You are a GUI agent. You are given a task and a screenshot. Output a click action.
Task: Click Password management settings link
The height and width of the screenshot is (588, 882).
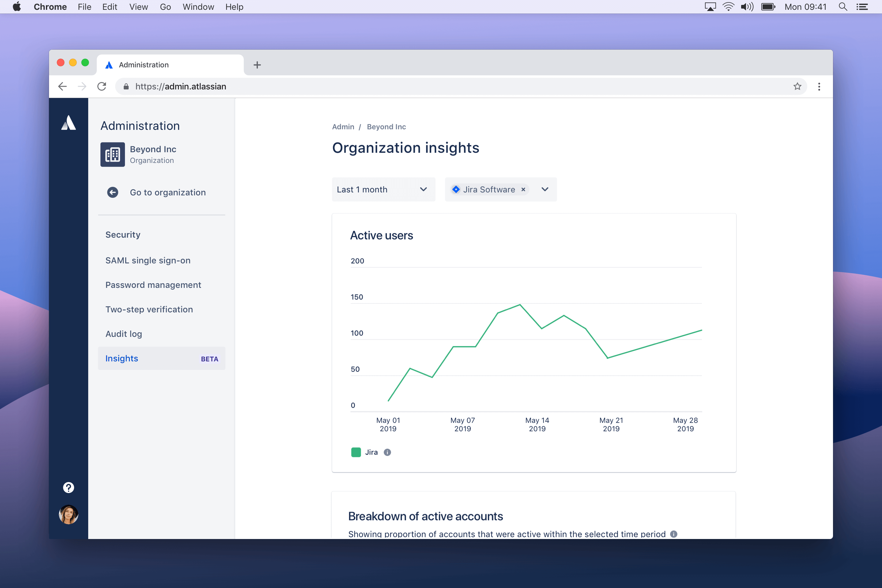tap(153, 284)
